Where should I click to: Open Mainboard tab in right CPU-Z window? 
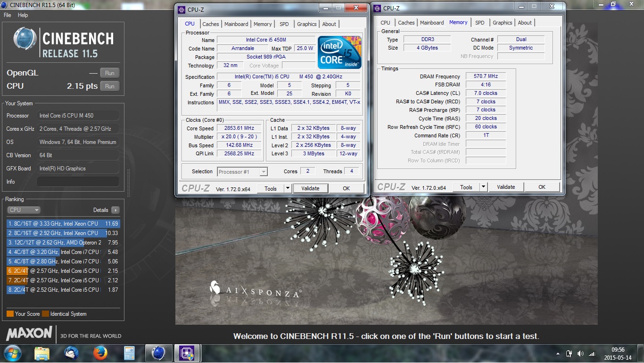[432, 23]
